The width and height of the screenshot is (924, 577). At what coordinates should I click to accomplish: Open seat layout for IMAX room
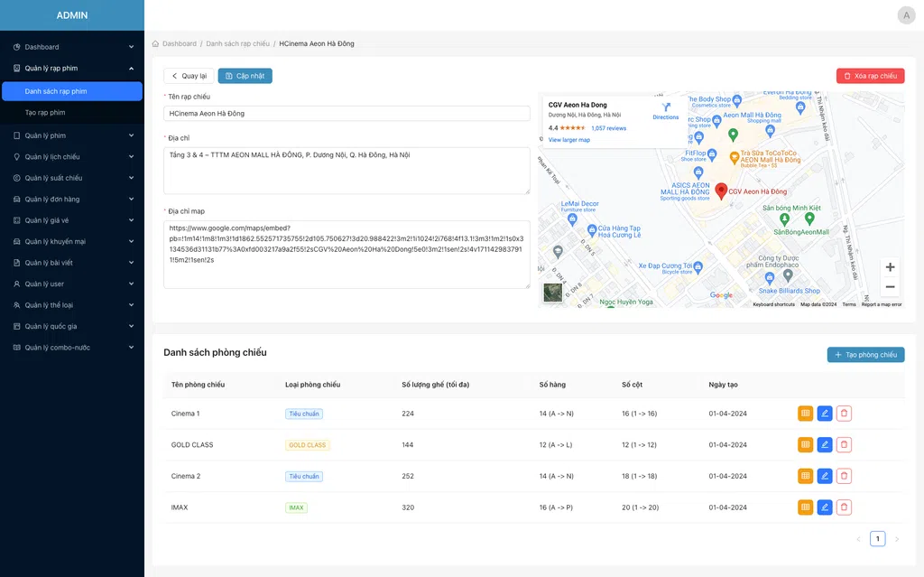click(805, 507)
